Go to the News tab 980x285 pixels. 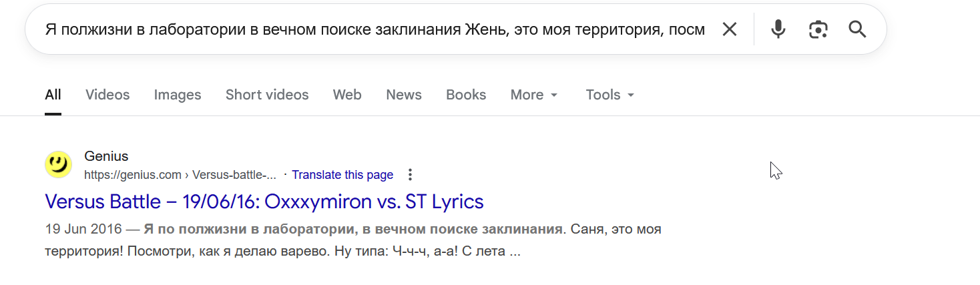pyautogui.click(x=404, y=95)
